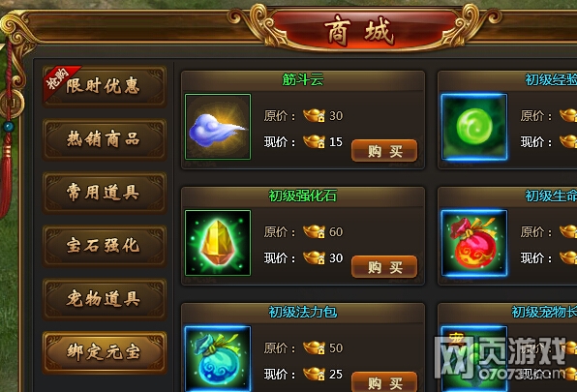Screen dimensions: 577x392
Task: Click the gold ingot beside 初级强化石 原价 60
Action: coord(314,232)
